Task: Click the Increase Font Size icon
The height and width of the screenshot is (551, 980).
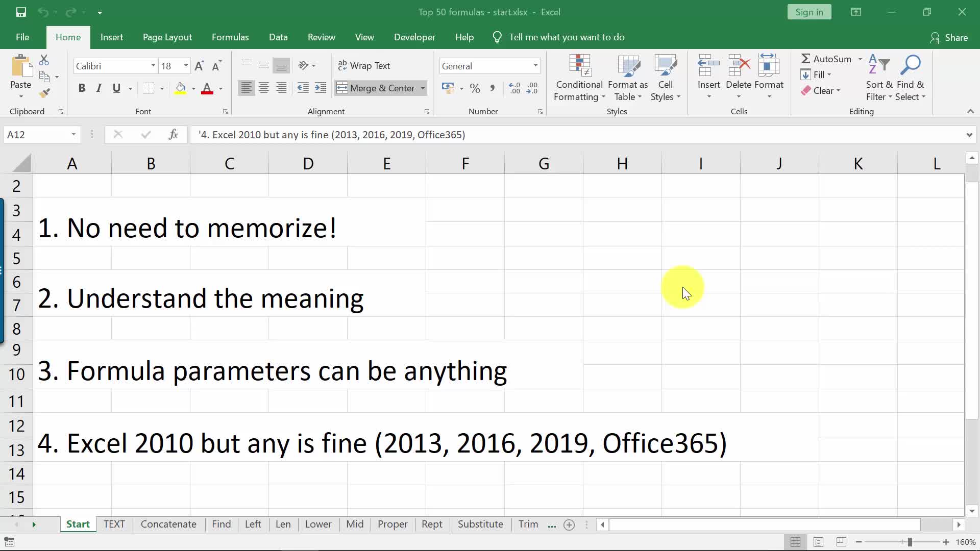Action: pos(200,66)
